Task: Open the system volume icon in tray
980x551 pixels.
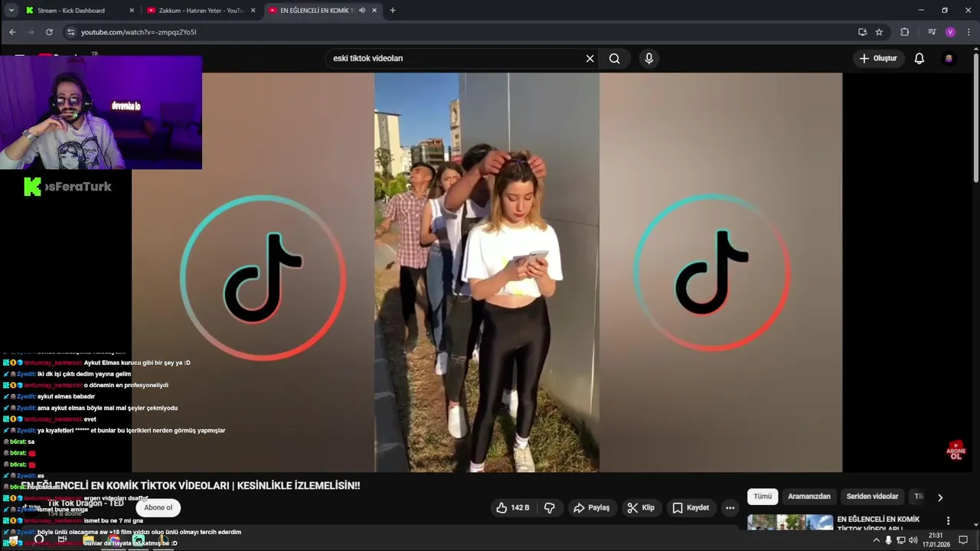Action: pos(913,540)
